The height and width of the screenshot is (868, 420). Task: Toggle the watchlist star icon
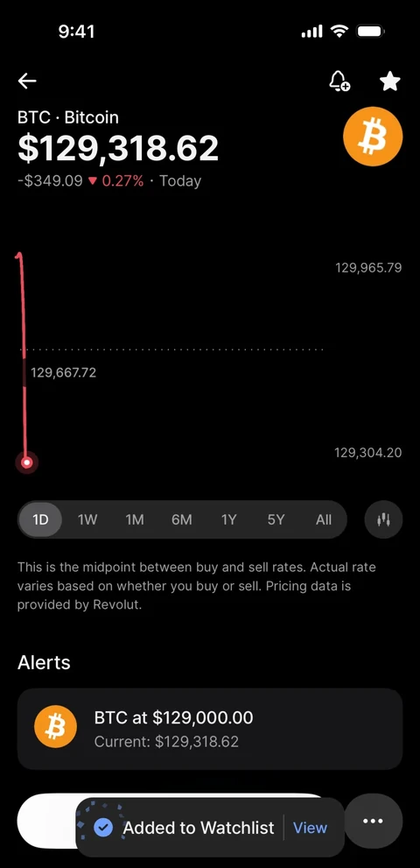pyautogui.click(x=389, y=81)
